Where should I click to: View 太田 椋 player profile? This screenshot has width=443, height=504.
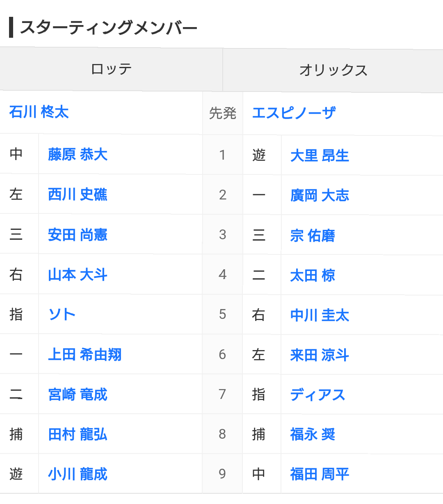point(313,275)
